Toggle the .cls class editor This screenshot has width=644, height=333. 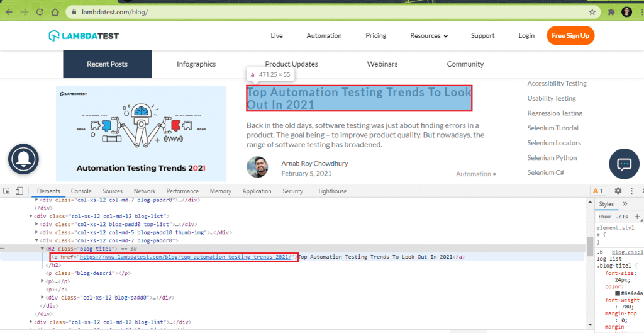[x=621, y=217]
